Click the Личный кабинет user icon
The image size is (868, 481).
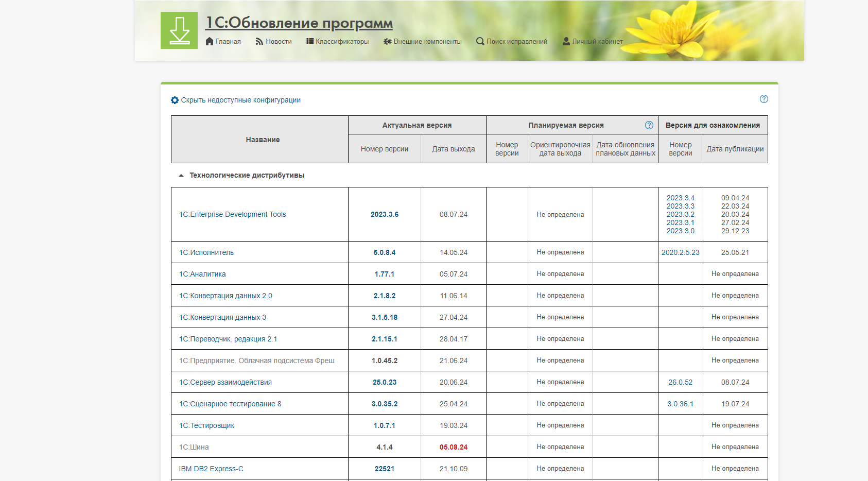566,41
